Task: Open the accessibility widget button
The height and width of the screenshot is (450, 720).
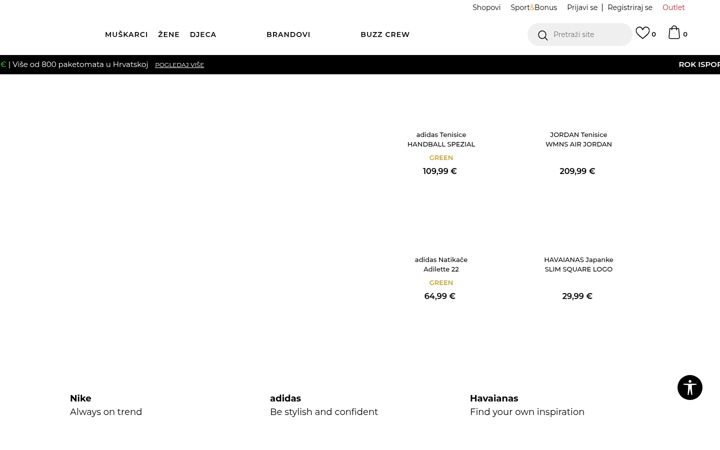Action: [x=690, y=388]
